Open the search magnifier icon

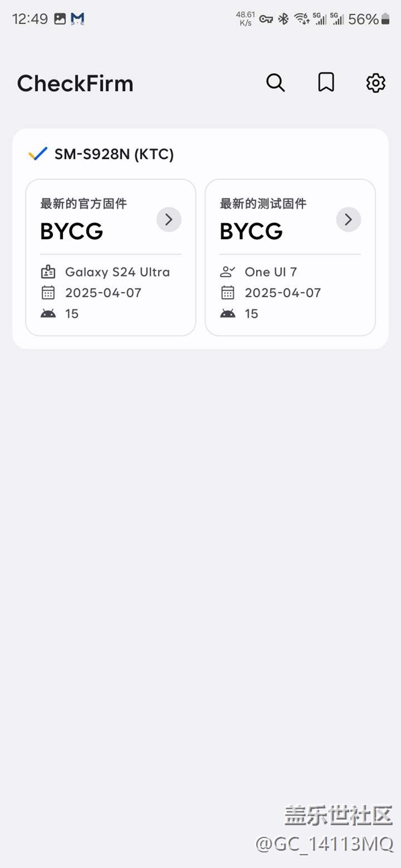click(275, 83)
